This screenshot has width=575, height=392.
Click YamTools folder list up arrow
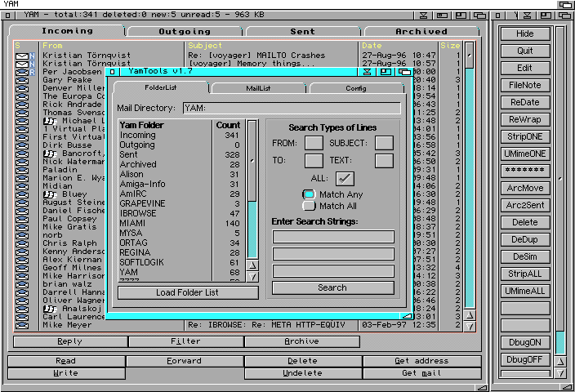click(252, 265)
